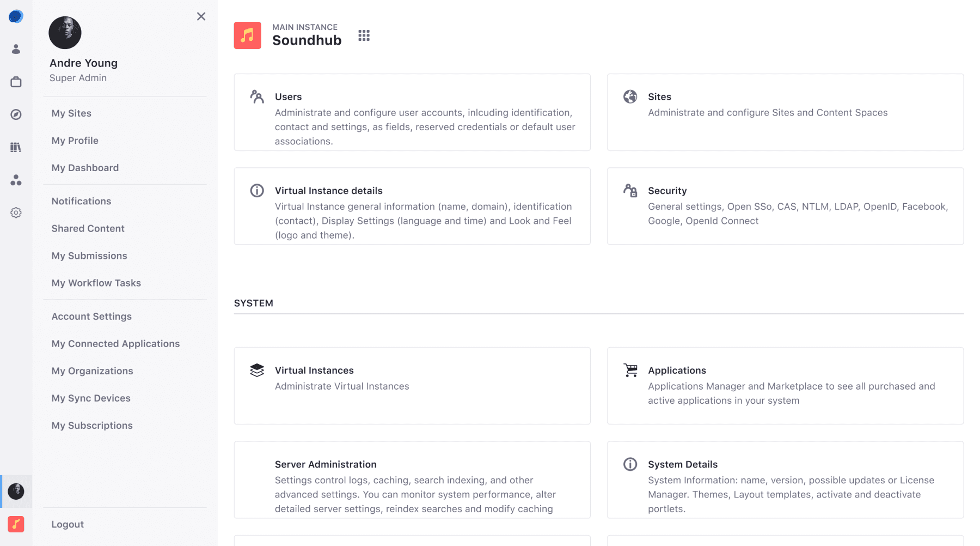The image size is (980, 546).
Task: Open the gear settings icon in rail
Action: tap(16, 213)
